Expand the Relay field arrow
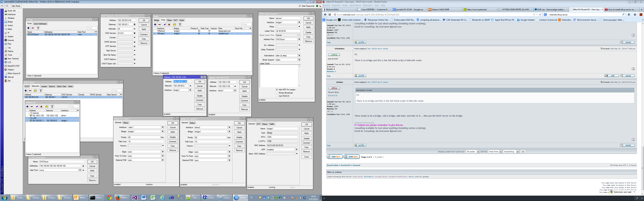Screen dimensions: 644x201 pos(299,27)
